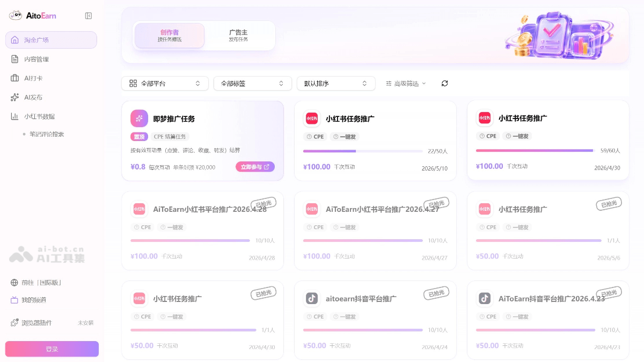This screenshot has width=644, height=362.
Task: Click progress bar on 2026/4/28 card
Action: 190,240
